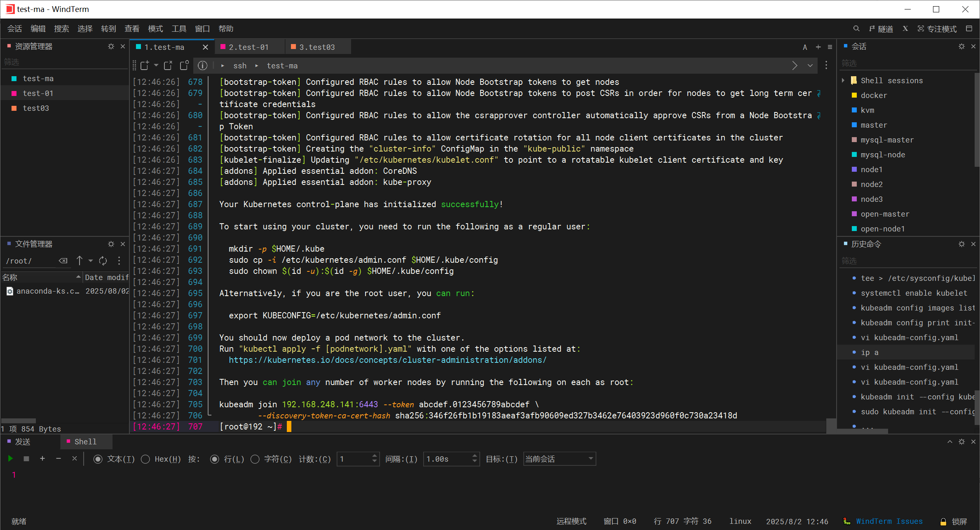This screenshot has width=980, height=530.
Task: Click the kubernetes.io addons URL in terminal
Action: [387, 360]
